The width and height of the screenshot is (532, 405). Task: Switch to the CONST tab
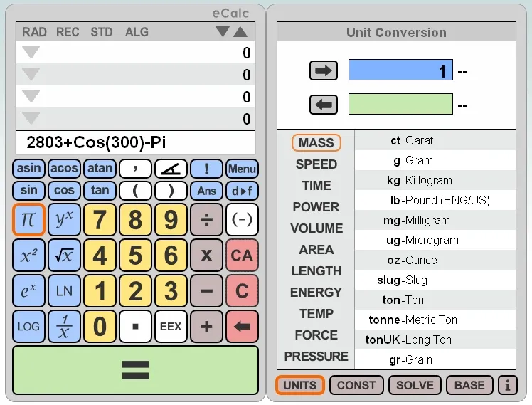356,385
